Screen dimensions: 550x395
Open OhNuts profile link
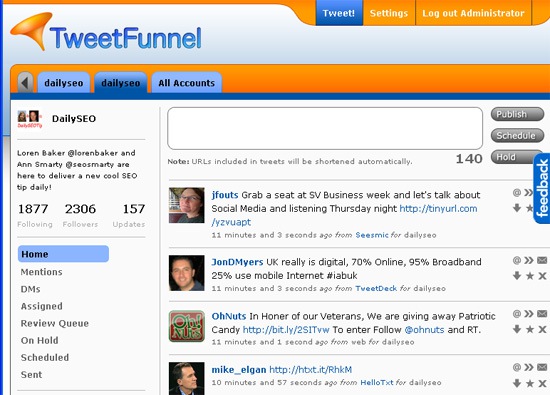click(x=229, y=316)
